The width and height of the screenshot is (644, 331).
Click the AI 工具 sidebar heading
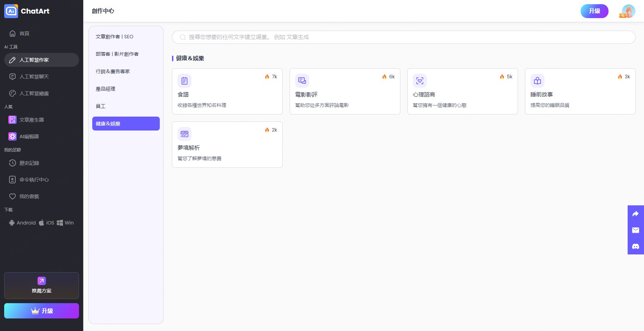(x=11, y=47)
